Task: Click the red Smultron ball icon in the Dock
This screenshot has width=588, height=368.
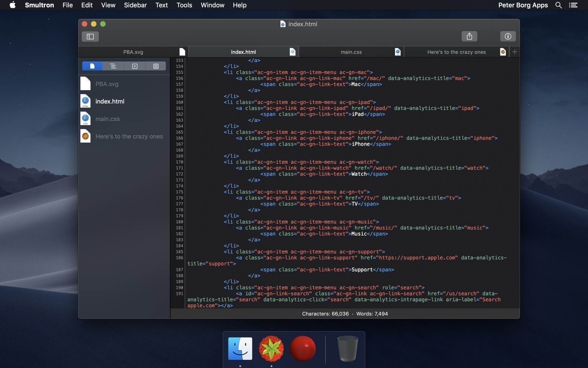Action: pos(303,348)
